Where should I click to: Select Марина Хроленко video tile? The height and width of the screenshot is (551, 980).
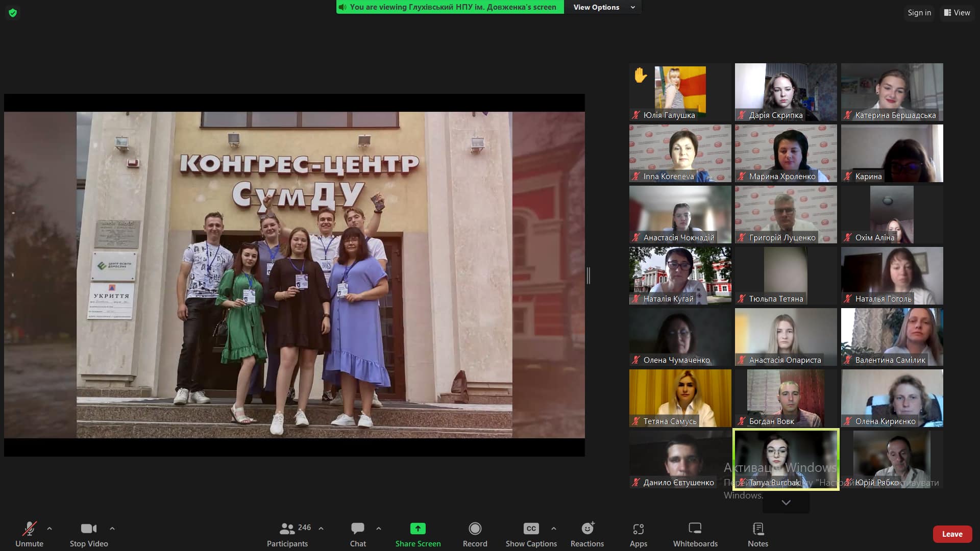(786, 153)
